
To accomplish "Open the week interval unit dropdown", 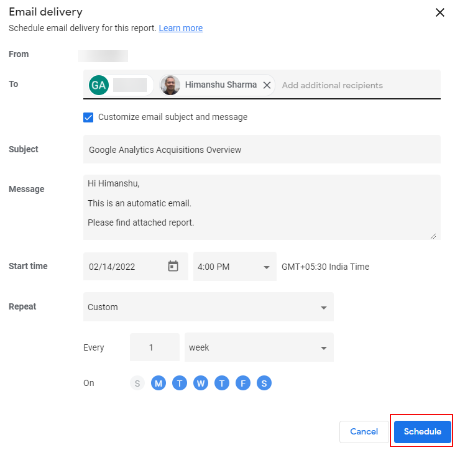I will [x=259, y=347].
